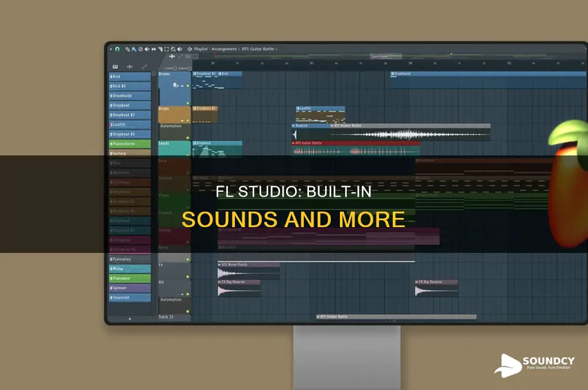Select the Meow pattern
588x390 pixels.
coord(130,268)
